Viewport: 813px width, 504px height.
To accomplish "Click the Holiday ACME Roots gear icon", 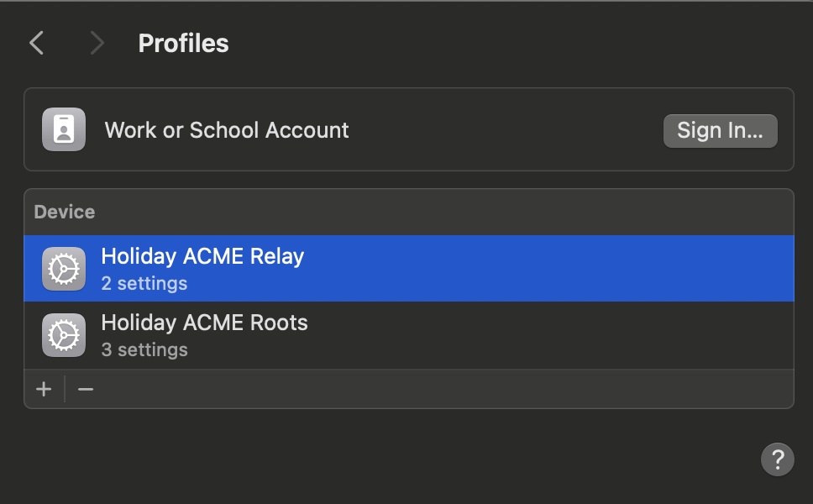I will (64, 335).
